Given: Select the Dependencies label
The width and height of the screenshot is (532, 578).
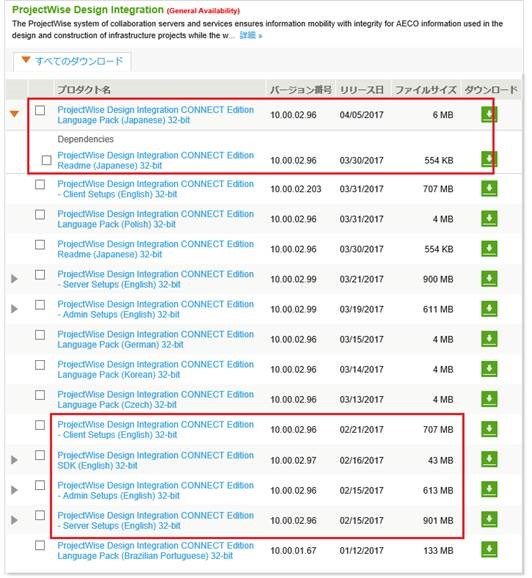Looking at the screenshot, I should tap(86, 139).
